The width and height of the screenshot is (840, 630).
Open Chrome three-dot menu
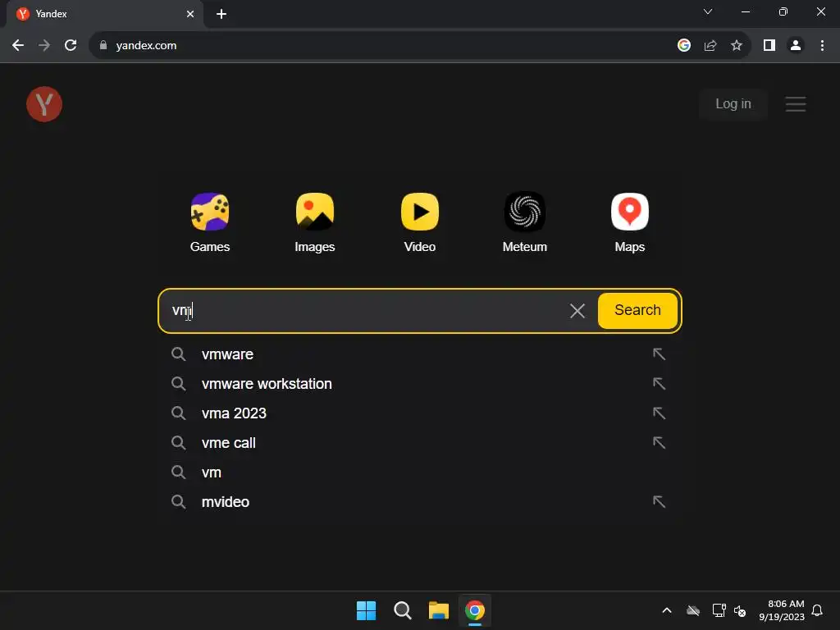822,46
